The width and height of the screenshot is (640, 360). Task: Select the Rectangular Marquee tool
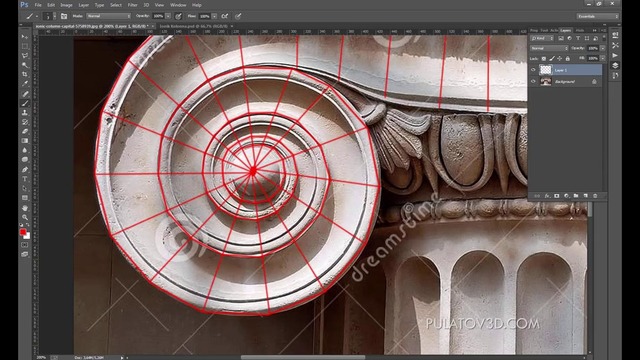click(x=24, y=46)
